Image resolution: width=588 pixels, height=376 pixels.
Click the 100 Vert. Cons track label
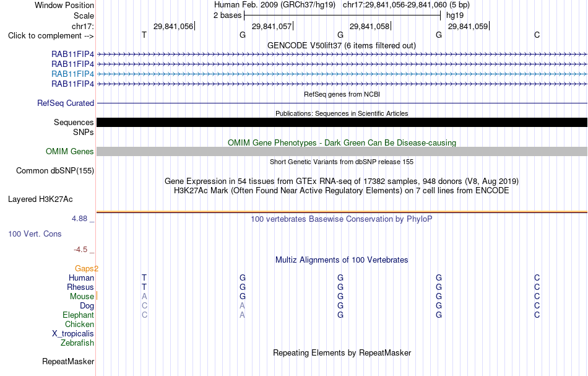35,234
